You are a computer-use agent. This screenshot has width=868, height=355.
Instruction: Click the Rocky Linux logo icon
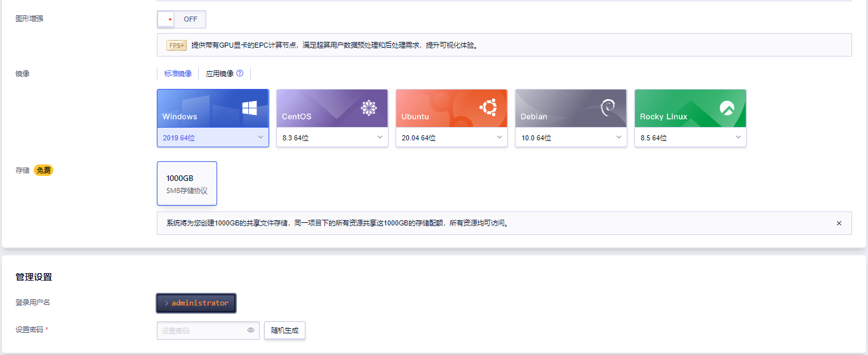tap(726, 108)
